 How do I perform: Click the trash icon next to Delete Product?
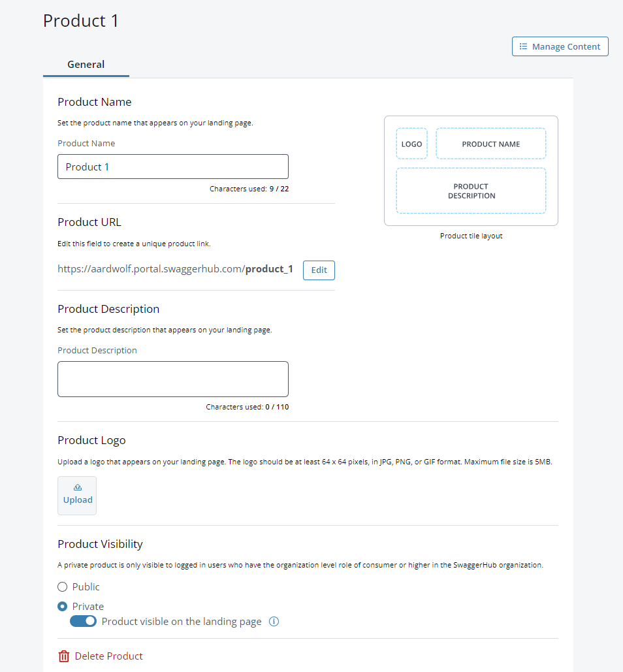click(63, 656)
